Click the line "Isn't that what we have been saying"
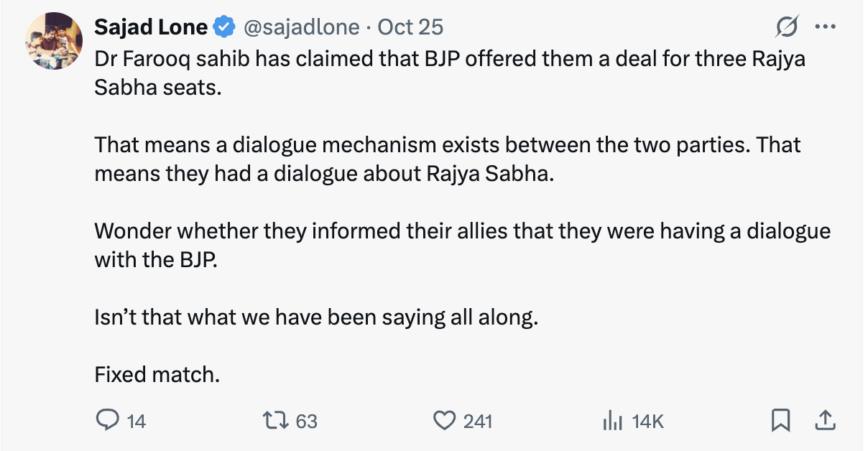 tap(315, 317)
